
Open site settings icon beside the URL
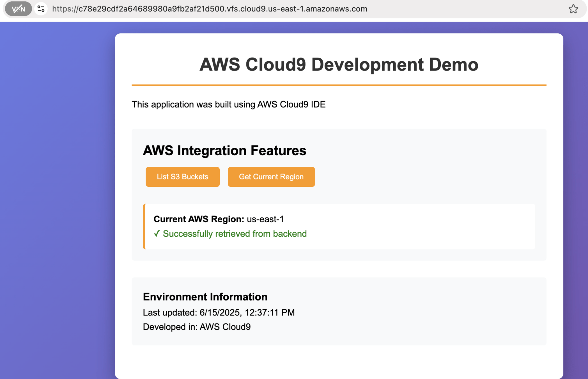tap(41, 9)
